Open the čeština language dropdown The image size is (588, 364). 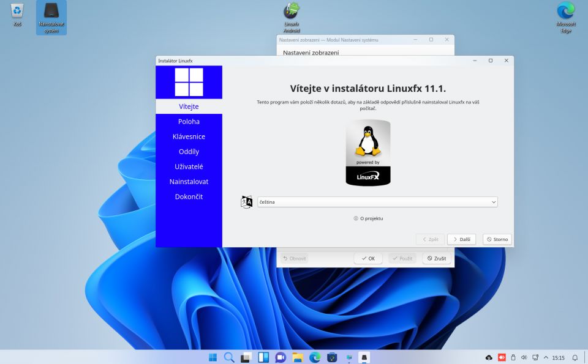pos(377,202)
